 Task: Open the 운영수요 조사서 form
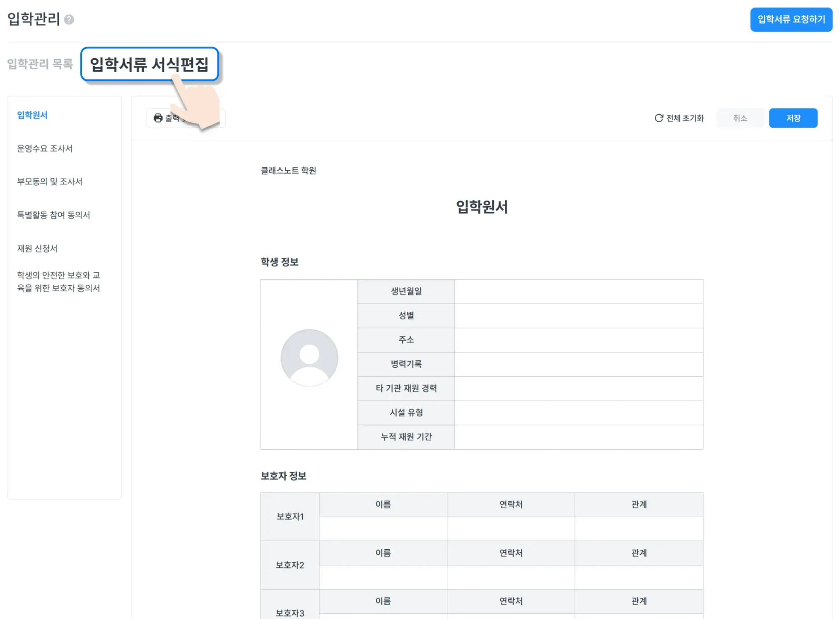click(45, 148)
